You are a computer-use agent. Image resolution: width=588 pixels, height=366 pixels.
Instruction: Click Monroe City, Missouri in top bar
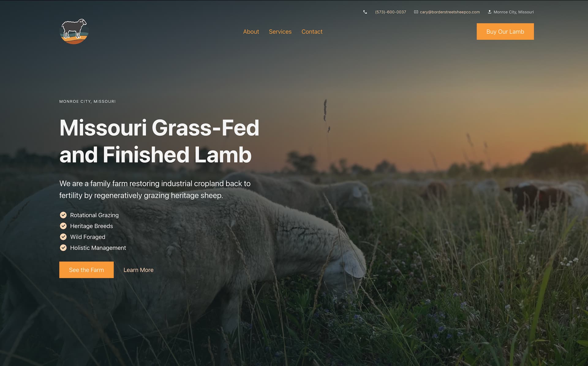[x=514, y=12]
